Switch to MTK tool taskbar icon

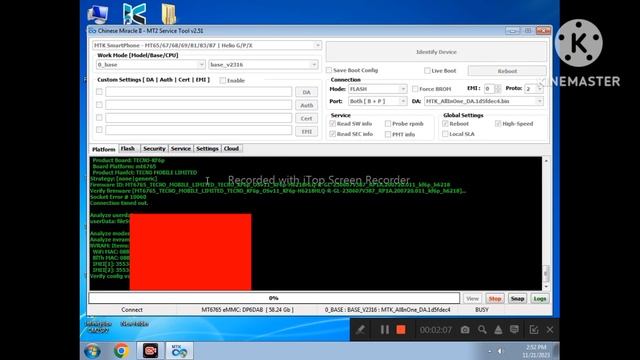point(179,351)
